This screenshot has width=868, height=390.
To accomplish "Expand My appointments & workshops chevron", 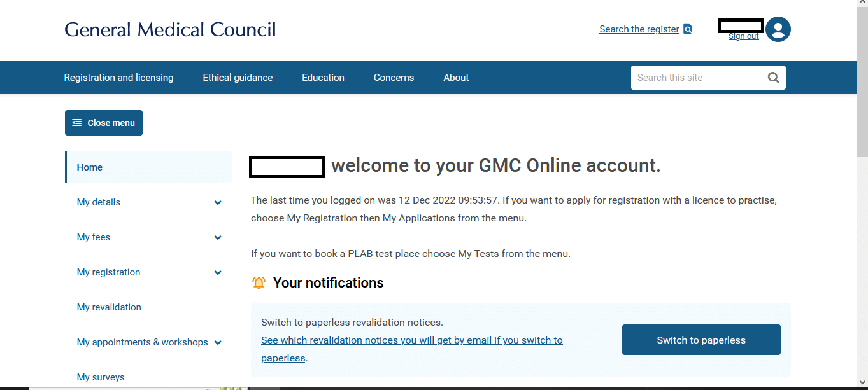I will coord(218,343).
